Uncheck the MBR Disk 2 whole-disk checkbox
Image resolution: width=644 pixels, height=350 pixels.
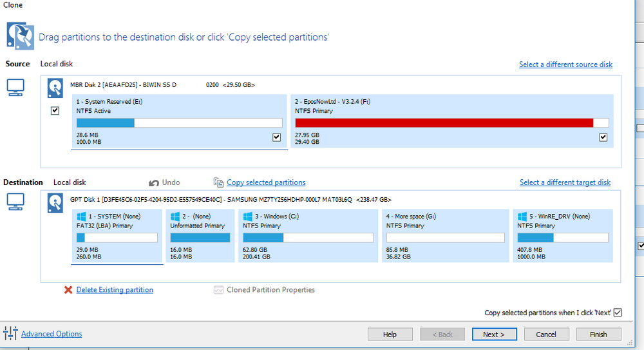pos(55,111)
